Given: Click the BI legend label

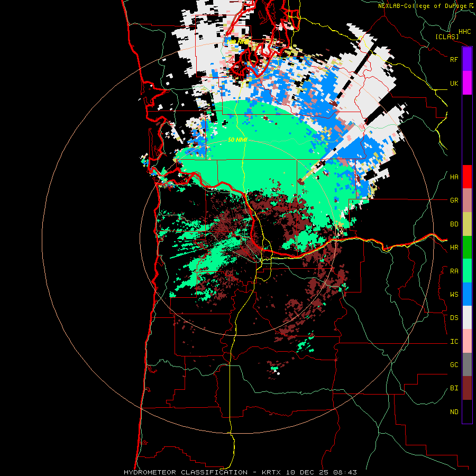Looking at the screenshot, I should pyautogui.click(x=454, y=388).
